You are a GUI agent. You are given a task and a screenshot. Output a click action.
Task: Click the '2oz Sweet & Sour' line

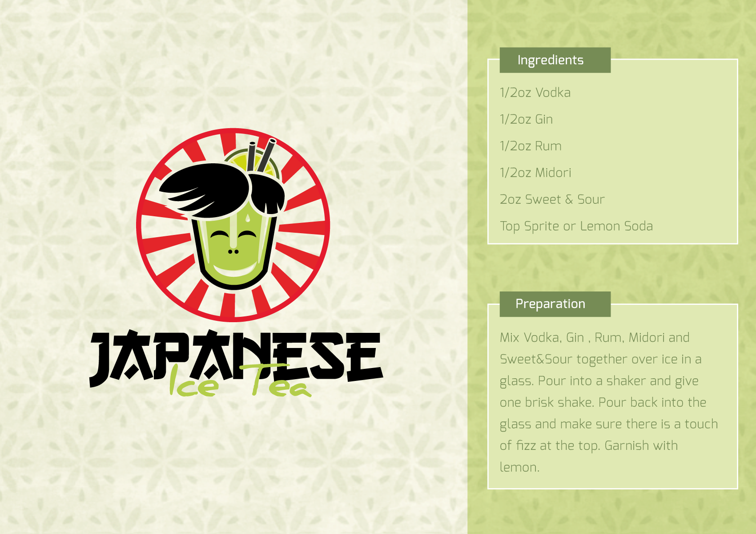(x=552, y=199)
